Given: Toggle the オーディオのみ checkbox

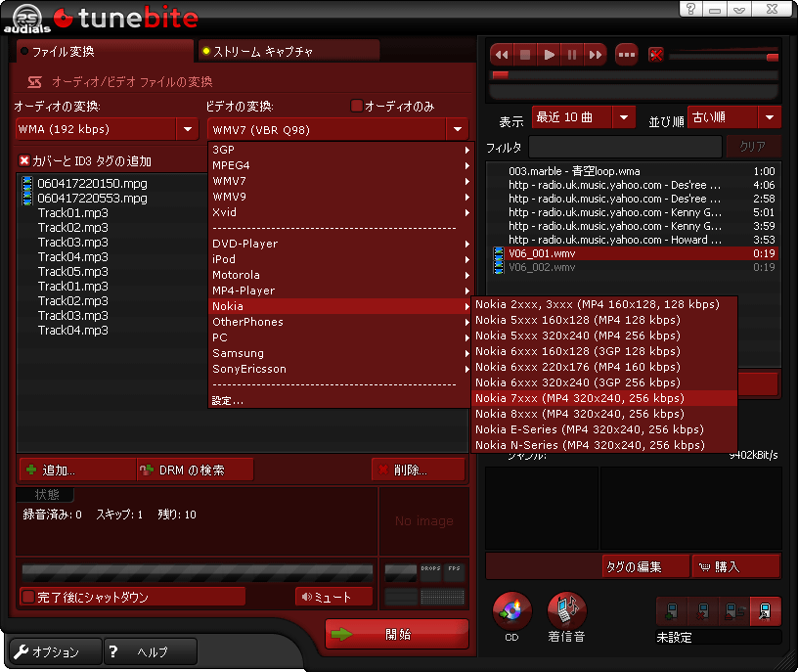Looking at the screenshot, I should [x=357, y=106].
